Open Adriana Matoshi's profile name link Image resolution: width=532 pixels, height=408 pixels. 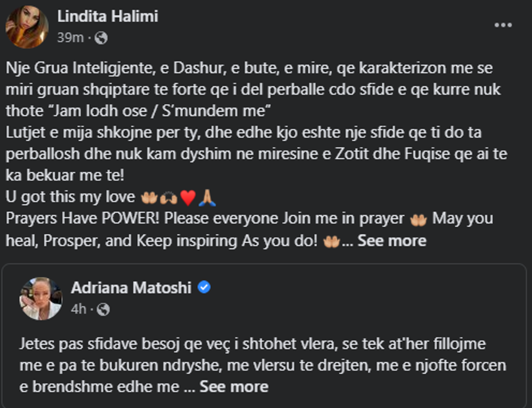131,287
